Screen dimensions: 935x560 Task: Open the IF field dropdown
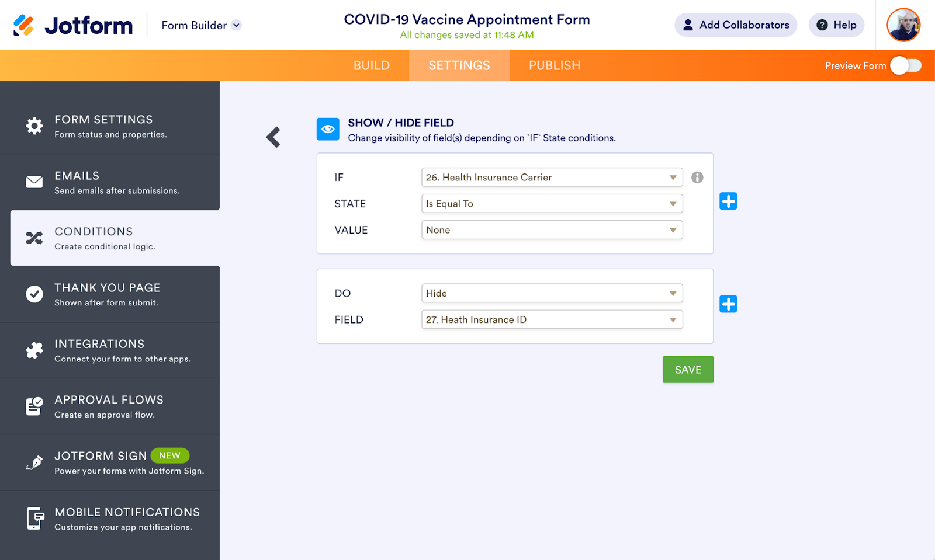pos(552,178)
